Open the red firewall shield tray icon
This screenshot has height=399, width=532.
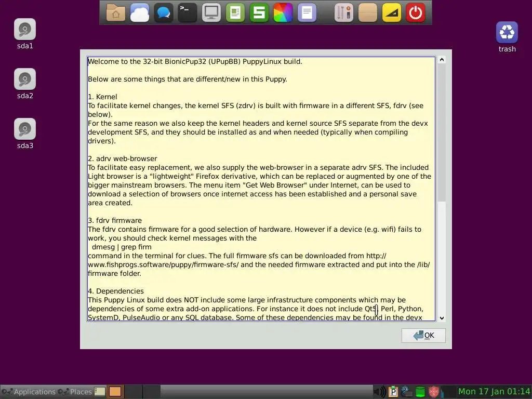pyautogui.click(x=434, y=392)
